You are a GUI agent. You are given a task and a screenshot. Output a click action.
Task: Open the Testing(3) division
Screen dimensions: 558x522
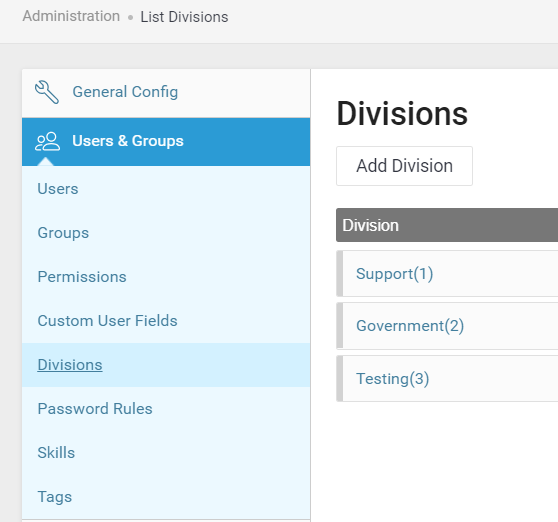point(393,379)
